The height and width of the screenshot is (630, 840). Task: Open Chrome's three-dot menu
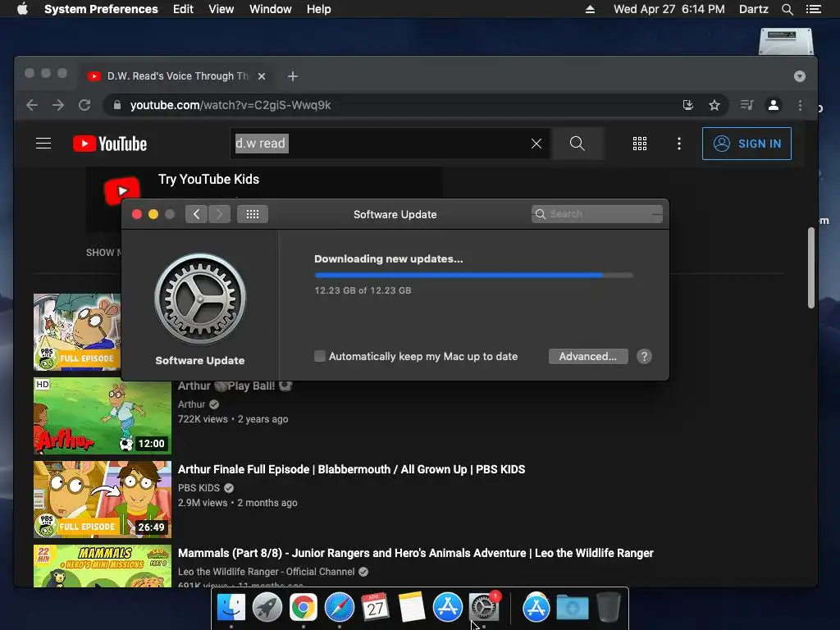pyautogui.click(x=801, y=105)
